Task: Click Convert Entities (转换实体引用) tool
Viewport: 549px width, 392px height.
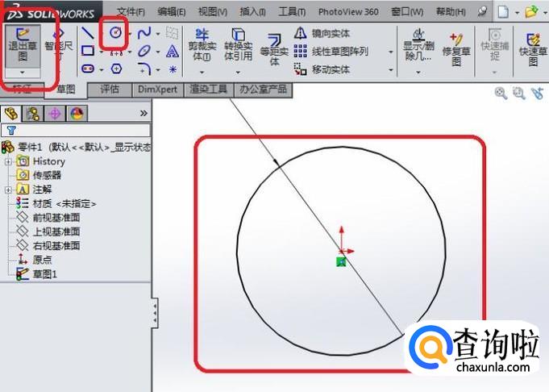Action: pyautogui.click(x=238, y=44)
